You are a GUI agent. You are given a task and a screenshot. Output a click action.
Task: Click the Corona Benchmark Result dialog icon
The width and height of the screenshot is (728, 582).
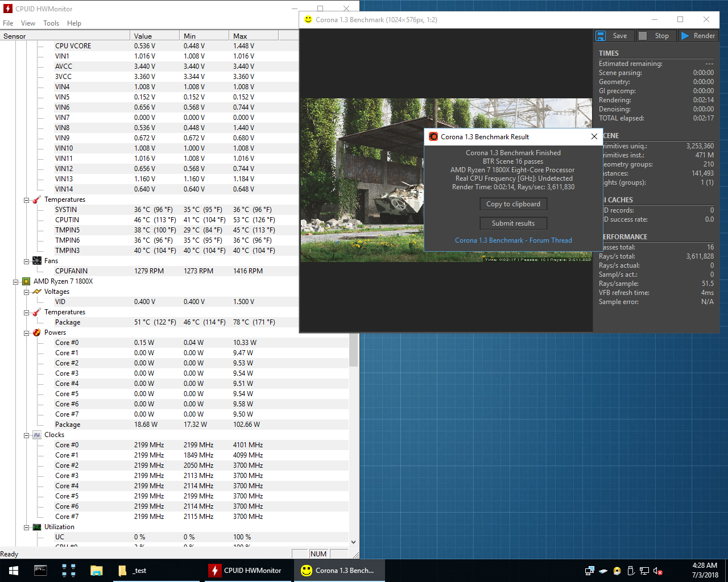433,136
